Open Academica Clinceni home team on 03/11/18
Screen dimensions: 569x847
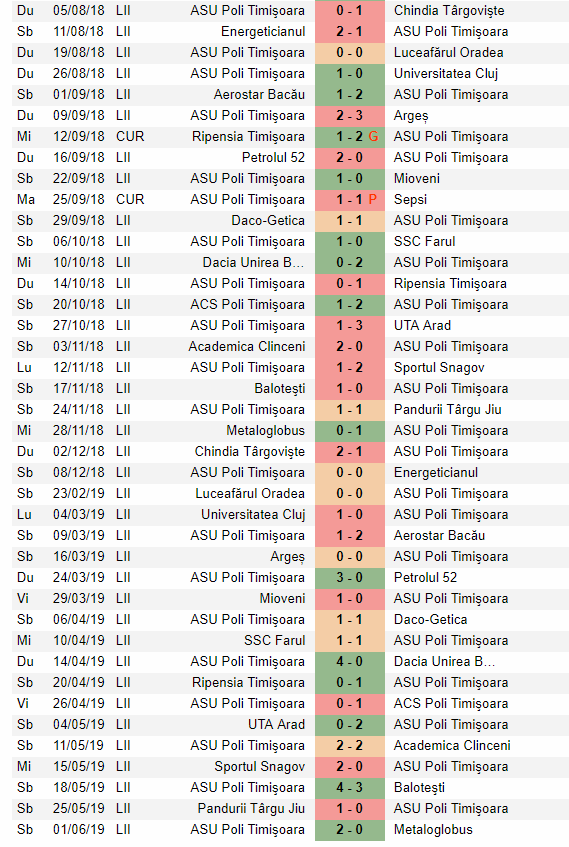point(247,347)
